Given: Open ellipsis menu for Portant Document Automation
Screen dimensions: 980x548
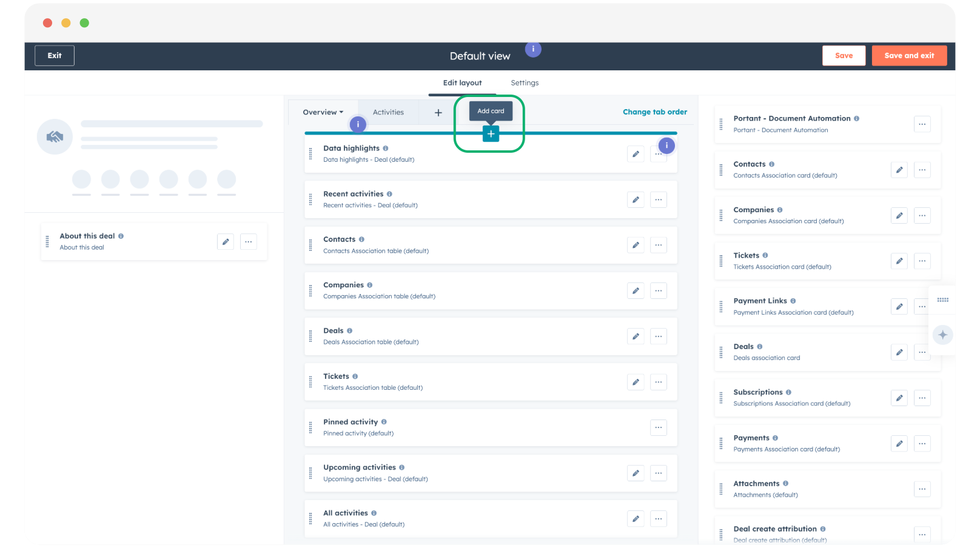Looking at the screenshot, I should click(x=922, y=124).
